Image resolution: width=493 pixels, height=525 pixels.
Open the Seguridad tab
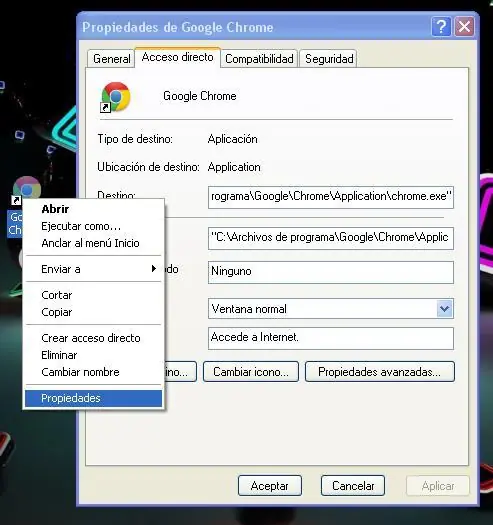tap(329, 59)
